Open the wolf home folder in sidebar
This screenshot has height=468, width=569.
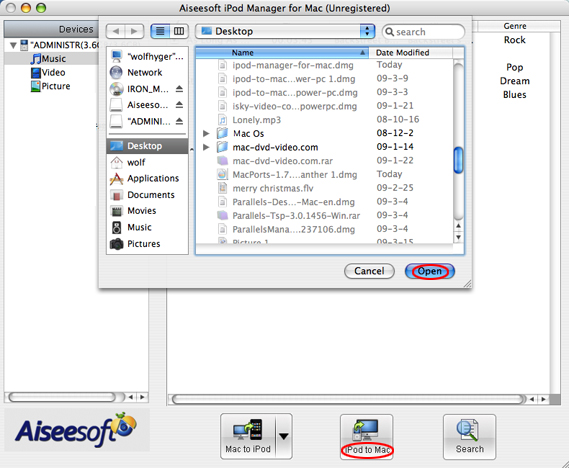tap(147, 162)
